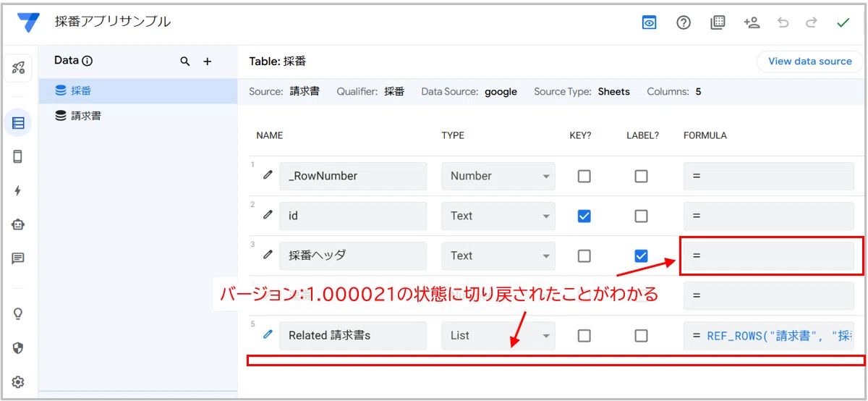
Task: Redo the last change
Action: [x=812, y=22]
